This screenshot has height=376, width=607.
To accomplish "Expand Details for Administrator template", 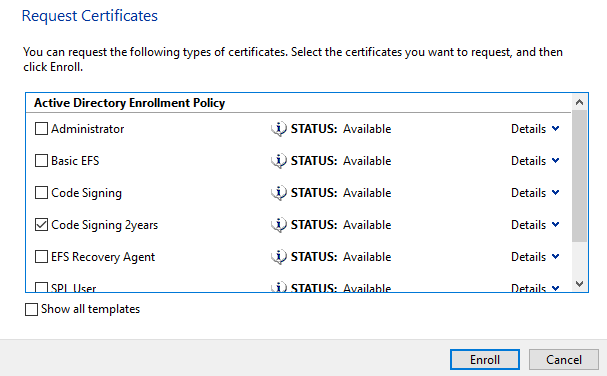I will point(535,129).
